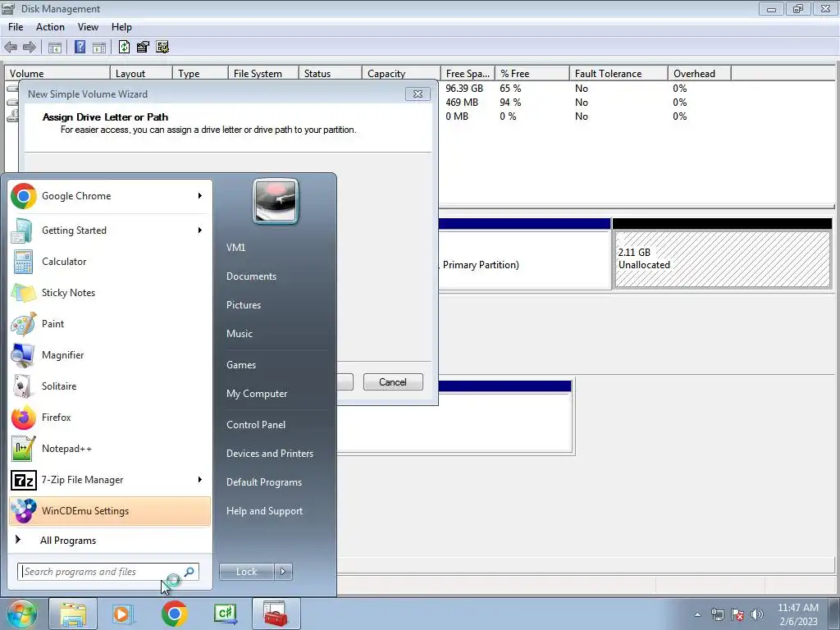Click the Lock button
Viewport: 840px width, 630px height.
pos(246,572)
